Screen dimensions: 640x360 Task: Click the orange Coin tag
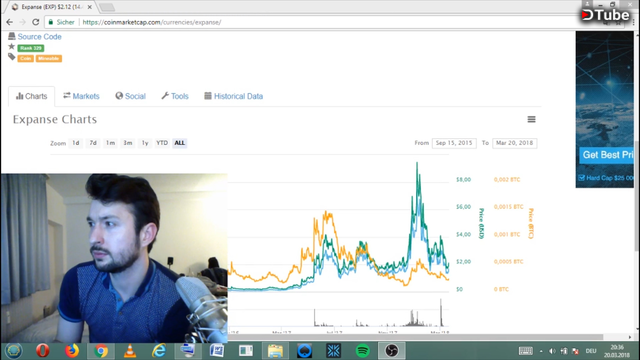25,58
